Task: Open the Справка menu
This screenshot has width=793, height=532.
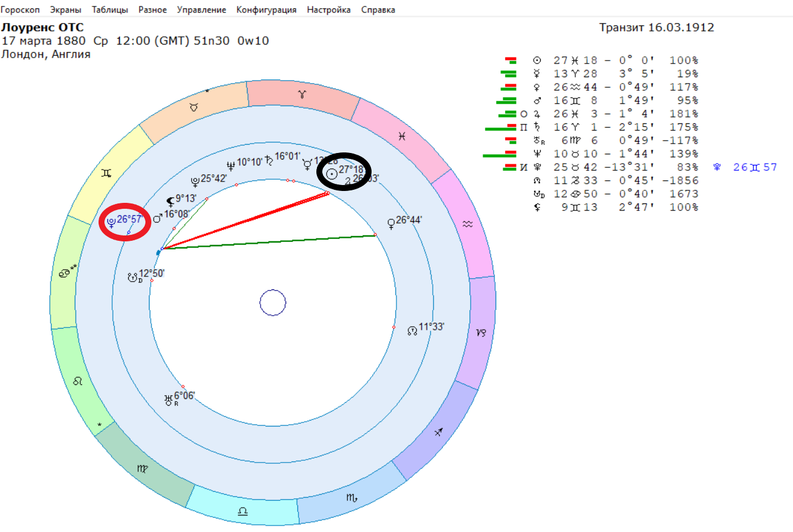Action: point(378,9)
